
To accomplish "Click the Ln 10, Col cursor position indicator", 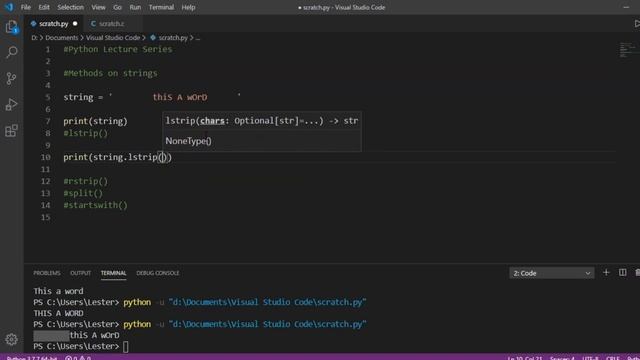I will [525, 358].
